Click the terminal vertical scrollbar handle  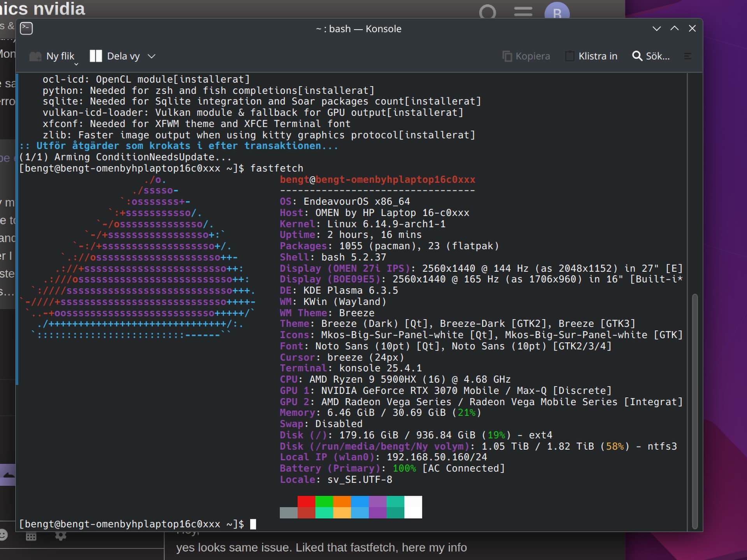click(695, 411)
